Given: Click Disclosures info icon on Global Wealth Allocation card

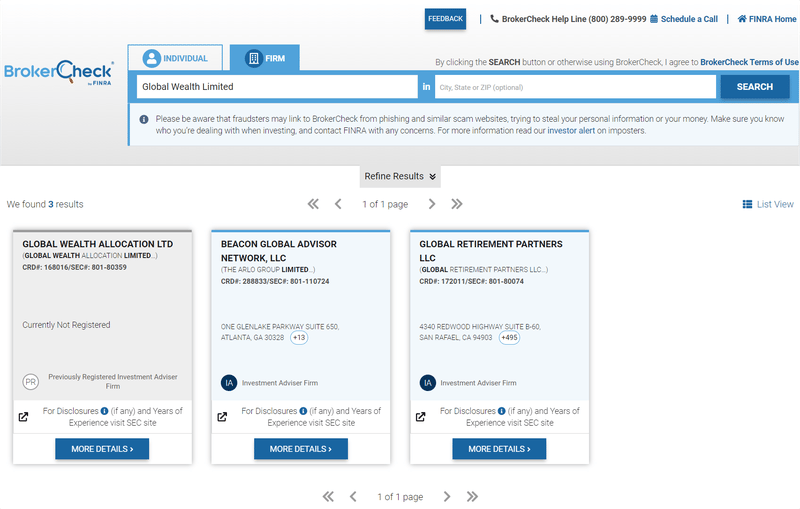Looking at the screenshot, I should click(x=105, y=411).
